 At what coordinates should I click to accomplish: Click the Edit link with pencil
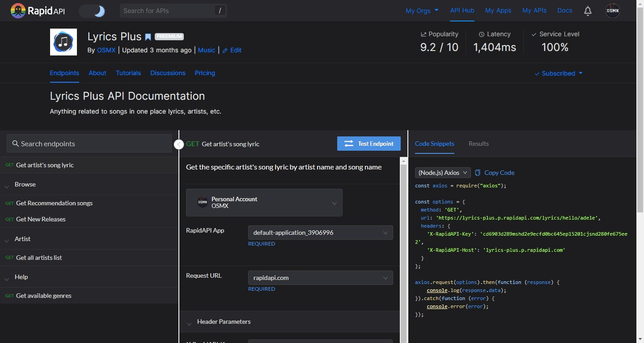(x=232, y=50)
